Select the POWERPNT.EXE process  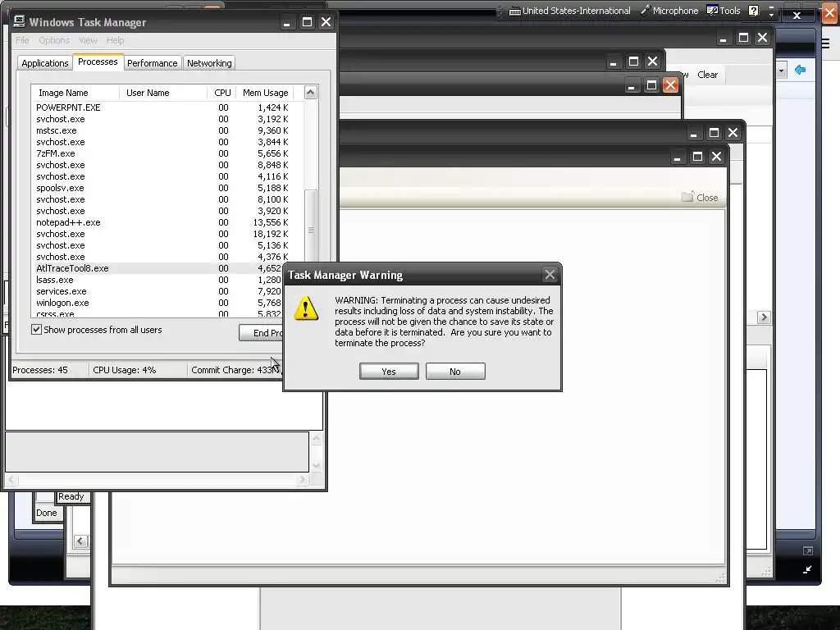coord(68,107)
